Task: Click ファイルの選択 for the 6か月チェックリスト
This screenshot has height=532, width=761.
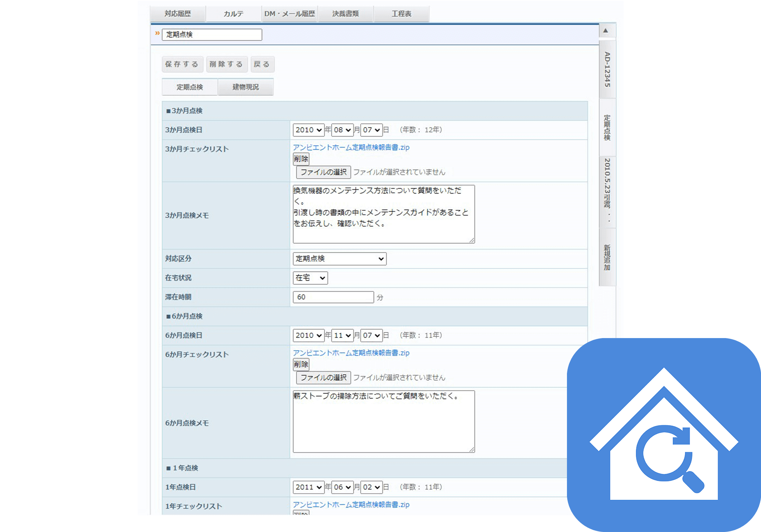Action: tap(323, 378)
